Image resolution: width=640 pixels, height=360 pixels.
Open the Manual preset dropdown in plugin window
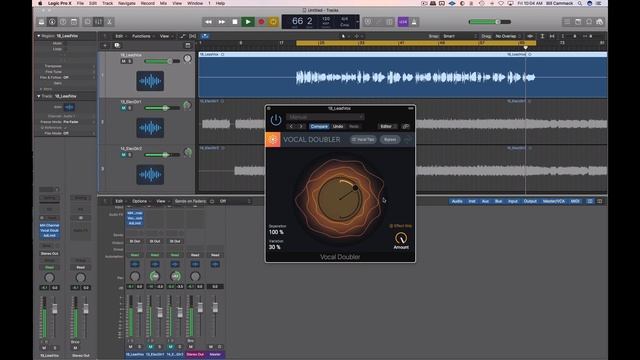click(x=325, y=117)
